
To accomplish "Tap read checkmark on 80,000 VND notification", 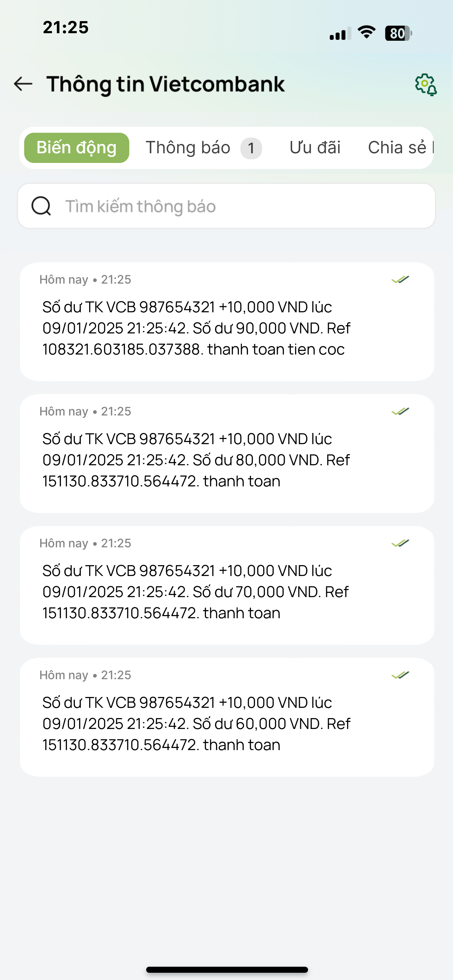I will point(400,411).
